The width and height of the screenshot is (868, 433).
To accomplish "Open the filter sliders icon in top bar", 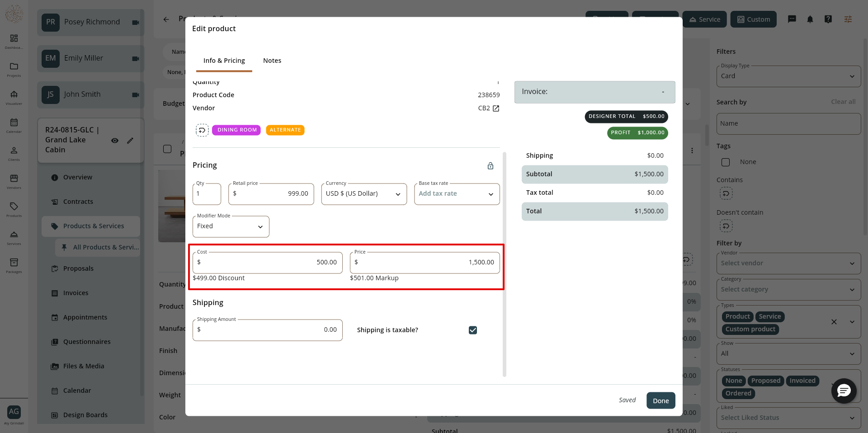I will click(848, 19).
